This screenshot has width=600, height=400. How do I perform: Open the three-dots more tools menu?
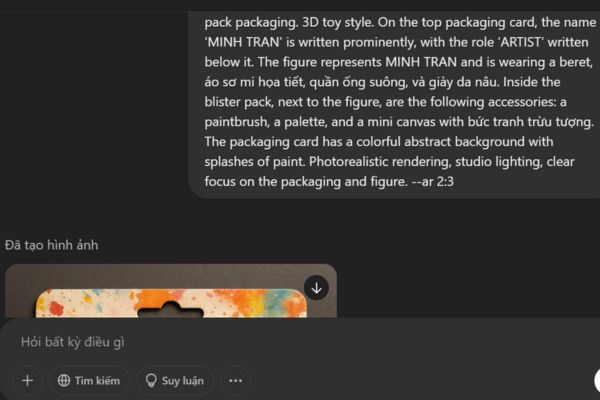(235, 381)
